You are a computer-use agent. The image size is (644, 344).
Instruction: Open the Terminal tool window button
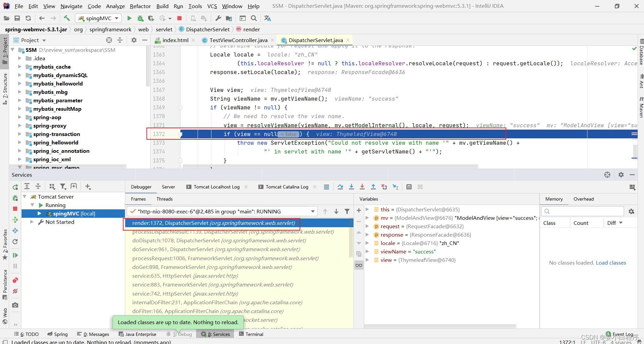(251, 334)
